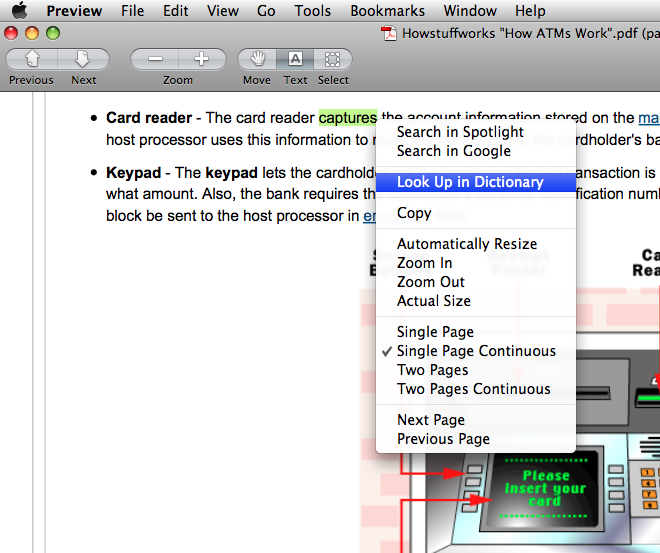Zoom out with the minus button
Screen dimensions: 660x553
(x=155, y=59)
